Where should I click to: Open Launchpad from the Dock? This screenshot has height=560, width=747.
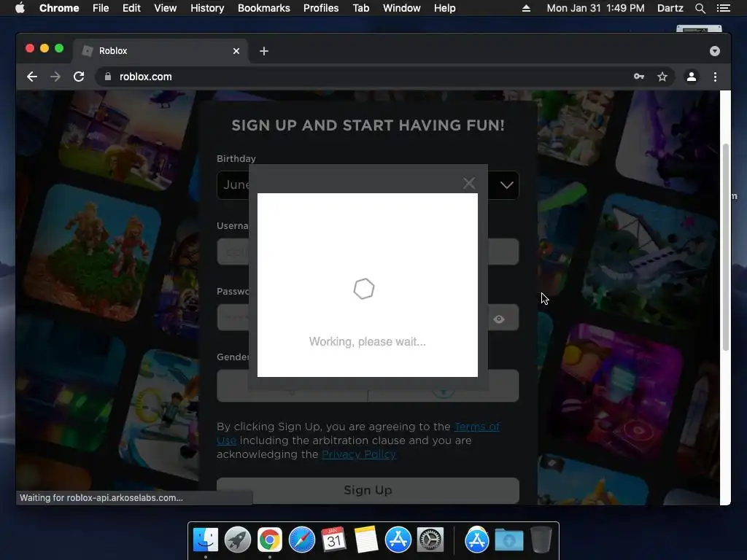pyautogui.click(x=238, y=540)
